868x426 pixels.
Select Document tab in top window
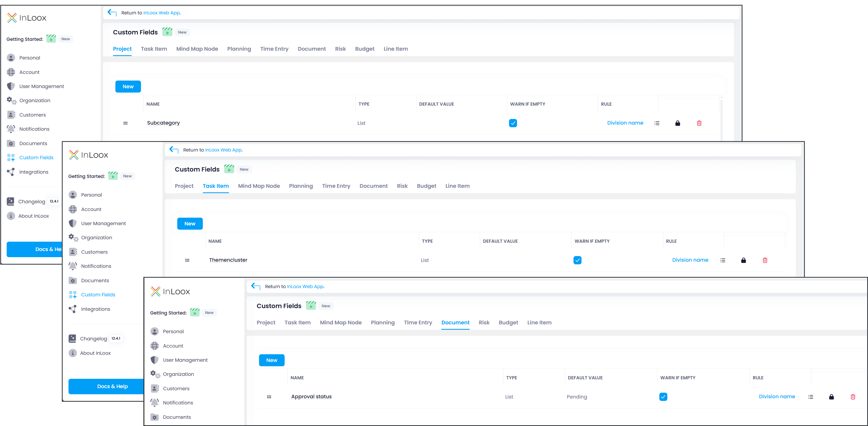(312, 49)
